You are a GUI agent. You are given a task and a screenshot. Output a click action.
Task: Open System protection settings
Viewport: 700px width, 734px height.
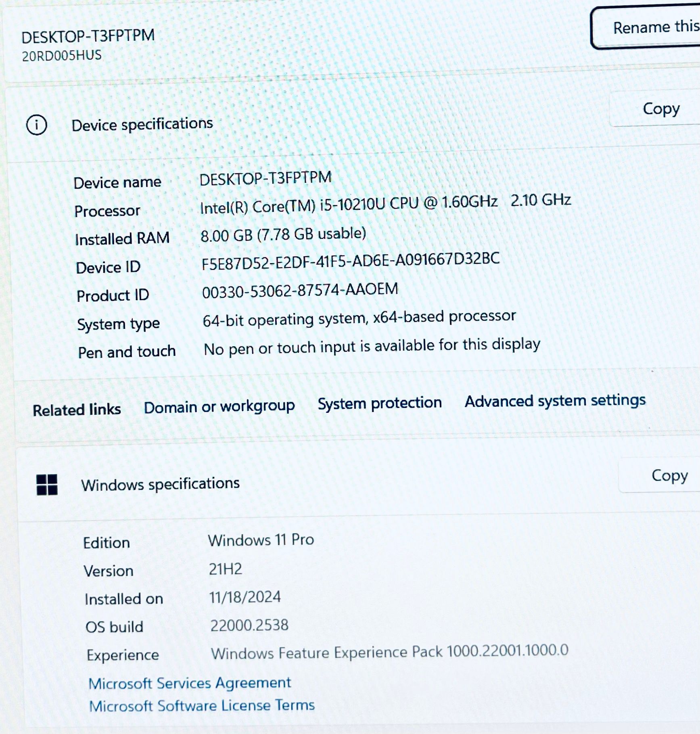tap(380, 403)
